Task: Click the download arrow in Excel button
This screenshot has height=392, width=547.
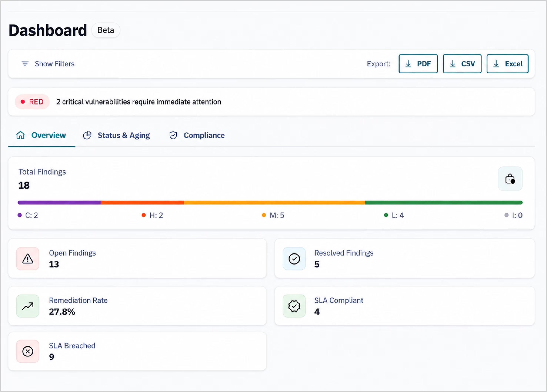Action: 496,64
